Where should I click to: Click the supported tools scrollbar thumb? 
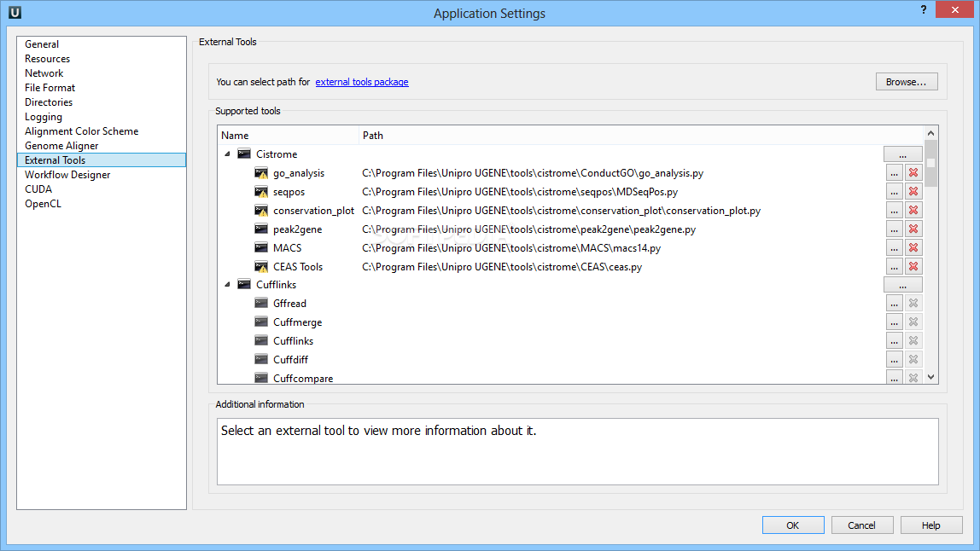pos(930,163)
